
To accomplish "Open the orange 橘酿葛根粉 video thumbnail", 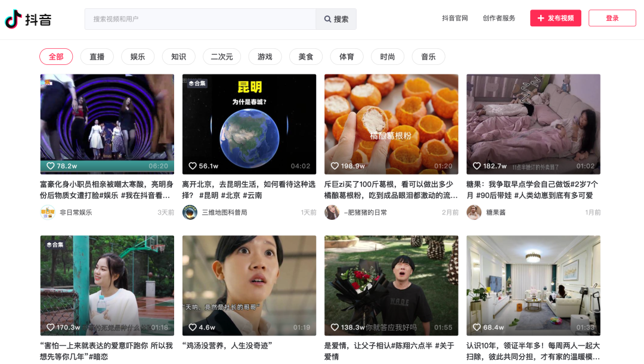I will pyautogui.click(x=391, y=124).
